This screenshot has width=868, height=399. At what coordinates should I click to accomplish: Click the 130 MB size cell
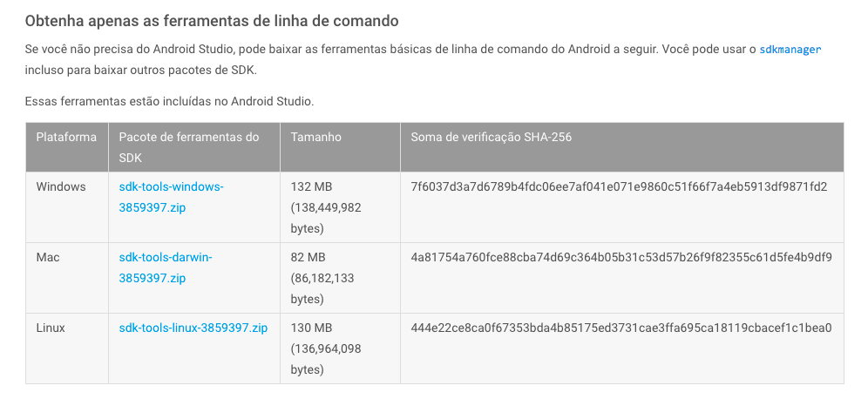(326, 348)
